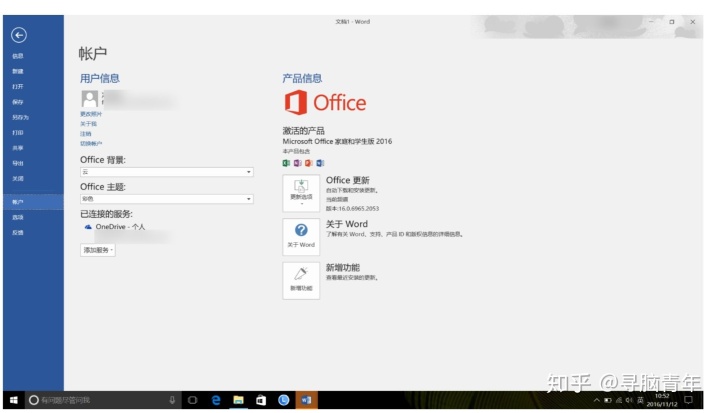This screenshot has height=413, width=720.
Task: Launch Edge browser from the taskbar
Action: click(x=216, y=400)
